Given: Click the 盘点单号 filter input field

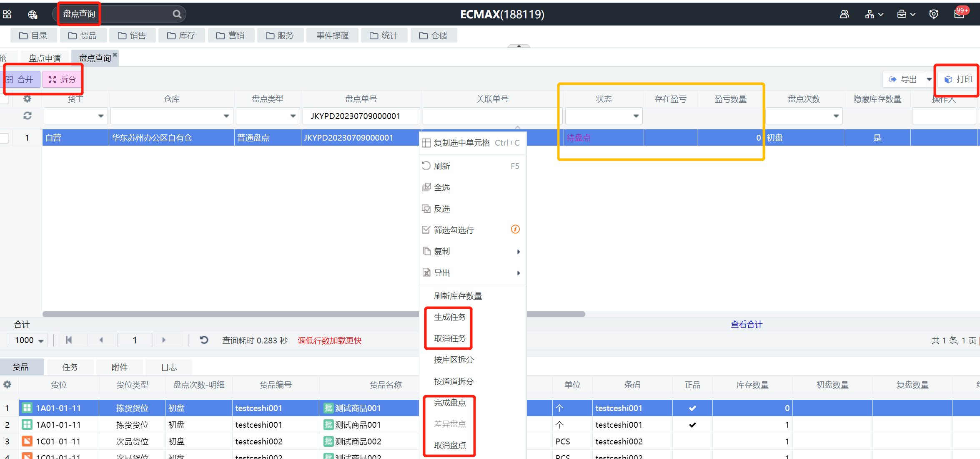Looking at the screenshot, I should click(x=361, y=116).
